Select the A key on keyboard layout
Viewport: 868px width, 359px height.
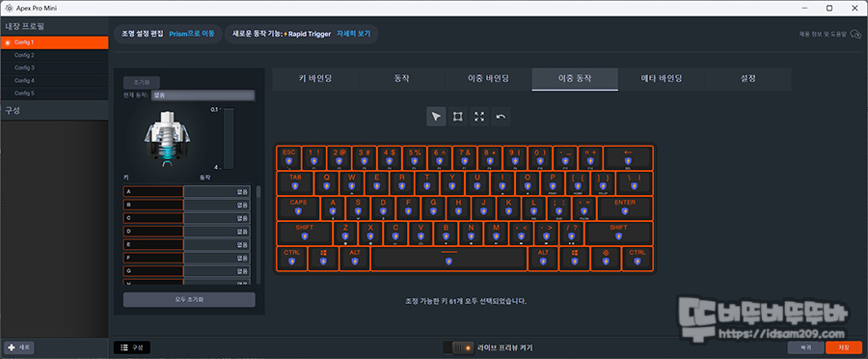pos(333,207)
